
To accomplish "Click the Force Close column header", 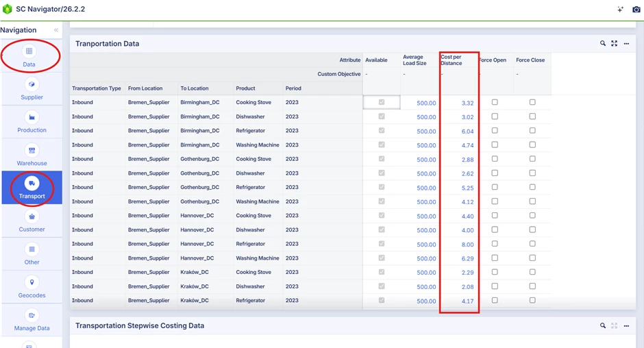I will click(530, 60).
